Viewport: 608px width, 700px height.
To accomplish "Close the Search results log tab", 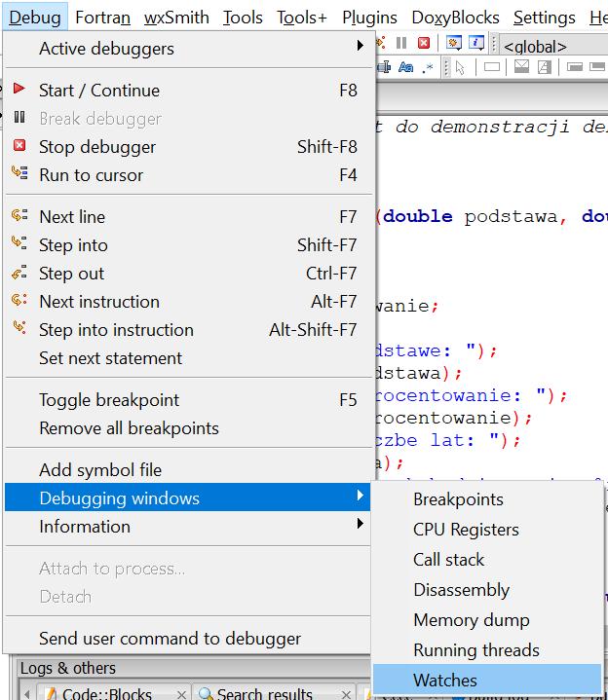I will (346, 694).
